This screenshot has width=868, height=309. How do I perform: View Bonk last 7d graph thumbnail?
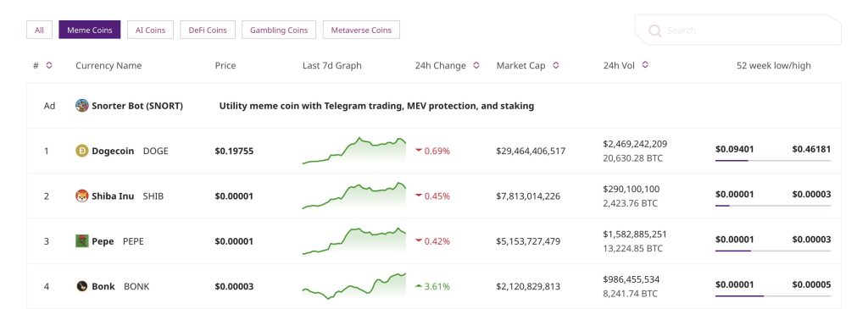coord(354,286)
